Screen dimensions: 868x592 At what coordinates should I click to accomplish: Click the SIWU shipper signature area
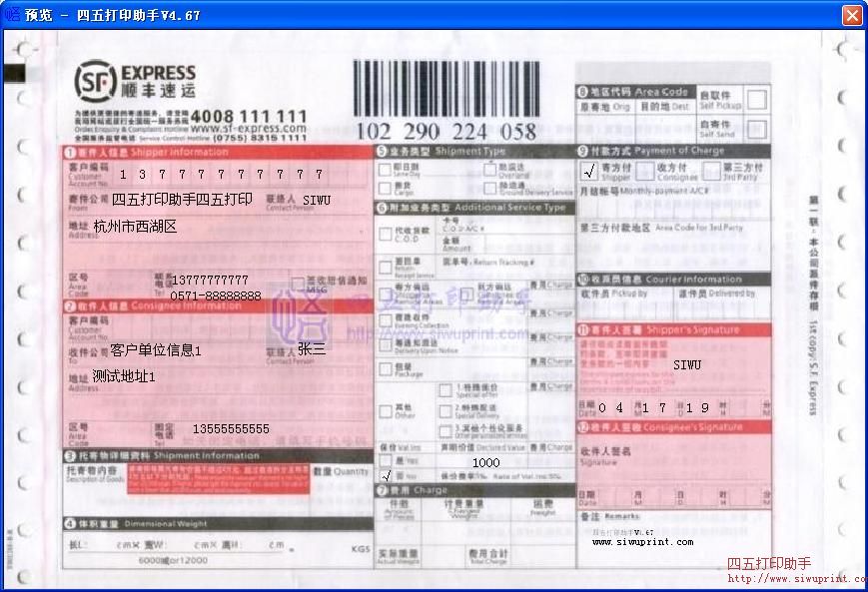click(689, 364)
